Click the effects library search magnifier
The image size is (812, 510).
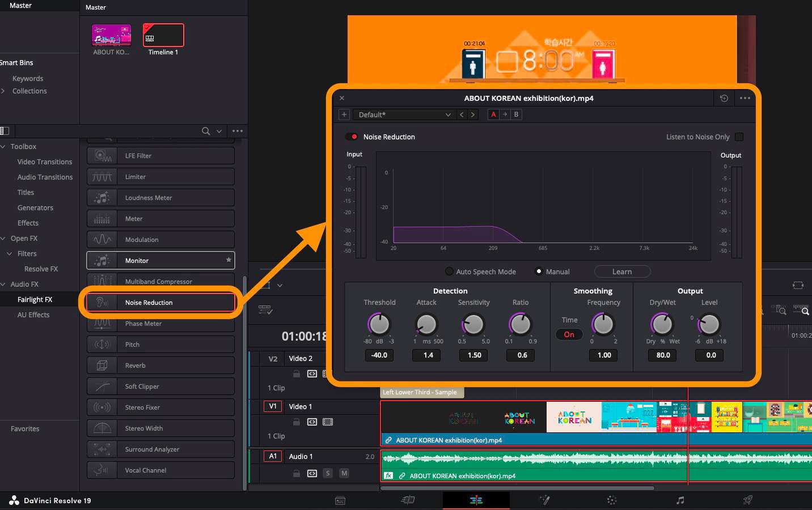pyautogui.click(x=206, y=131)
